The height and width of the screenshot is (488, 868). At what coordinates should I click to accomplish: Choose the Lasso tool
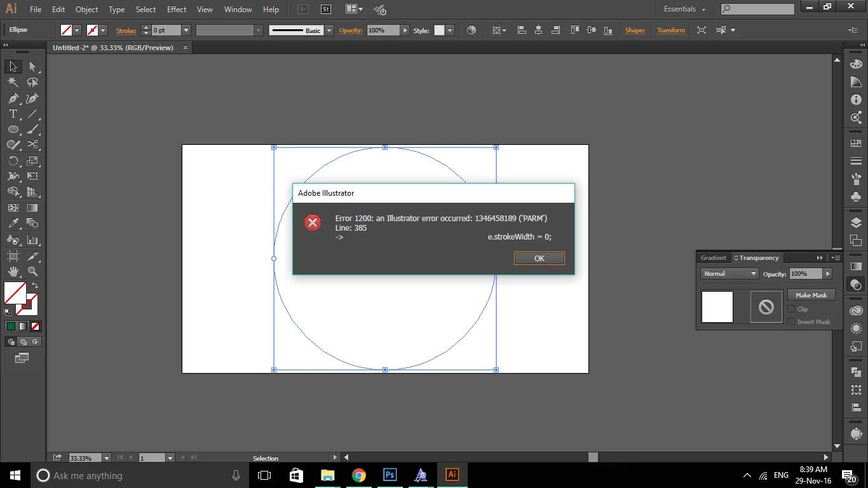pos(32,82)
